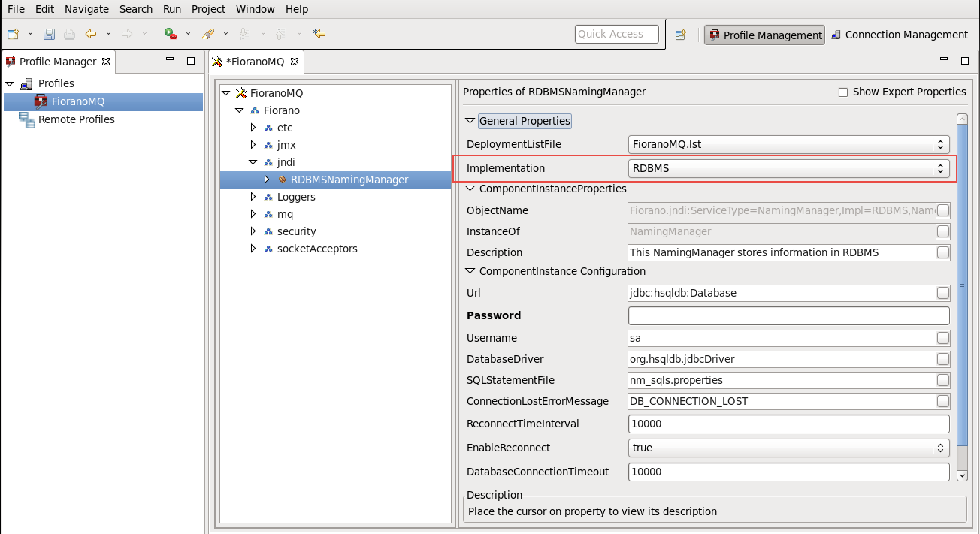
Task: Switch to Profile Management perspective
Action: (x=764, y=35)
